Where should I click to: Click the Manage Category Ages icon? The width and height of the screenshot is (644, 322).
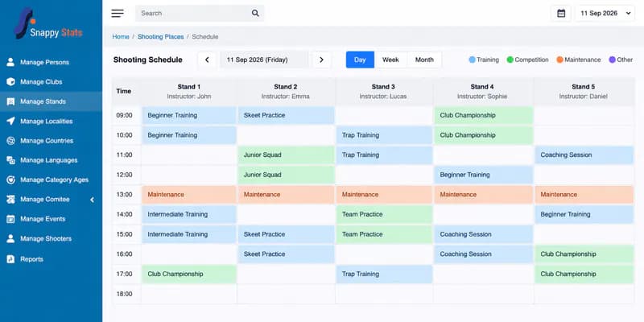(10, 180)
